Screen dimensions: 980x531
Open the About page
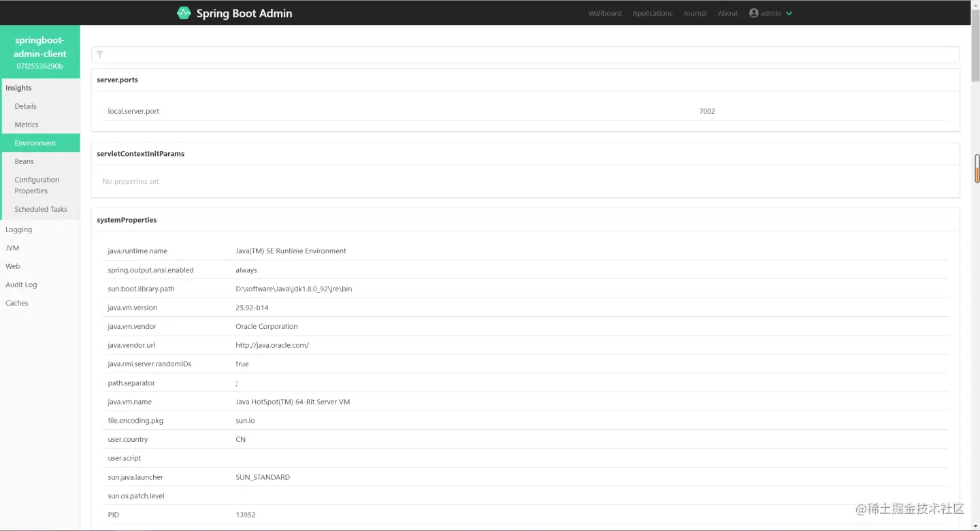click(728, 13)
